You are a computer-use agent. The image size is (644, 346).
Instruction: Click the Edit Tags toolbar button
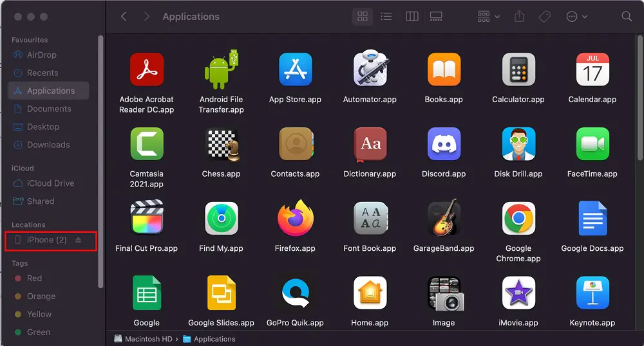(545, 16)
